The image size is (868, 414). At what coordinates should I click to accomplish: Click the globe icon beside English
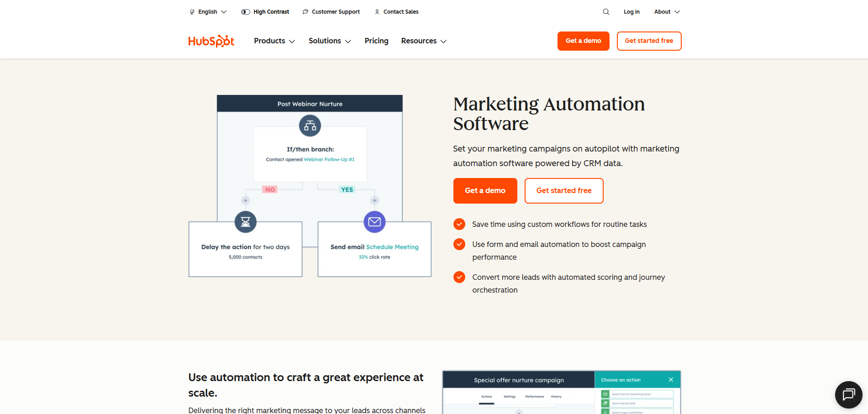click(x=192, y=11)
